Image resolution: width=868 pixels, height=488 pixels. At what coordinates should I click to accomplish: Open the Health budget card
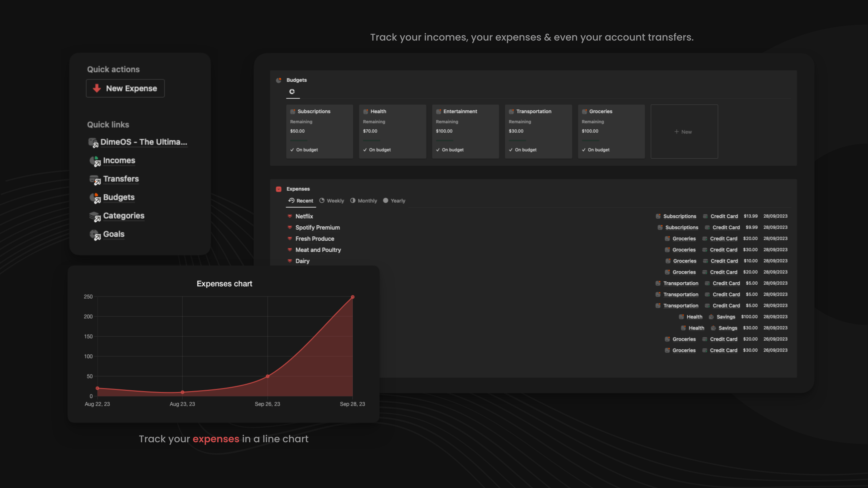pyautogui.click(x=392, y=131)
